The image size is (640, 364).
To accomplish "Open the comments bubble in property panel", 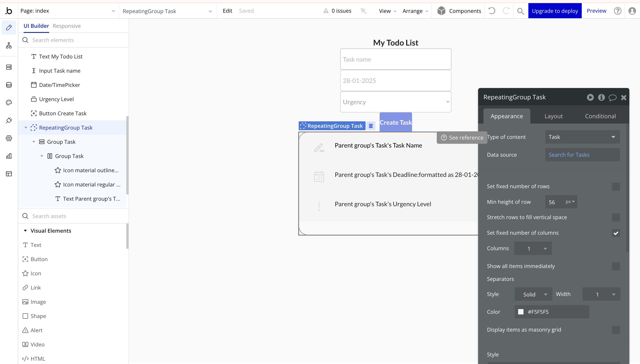I will (x=612, y=98).
